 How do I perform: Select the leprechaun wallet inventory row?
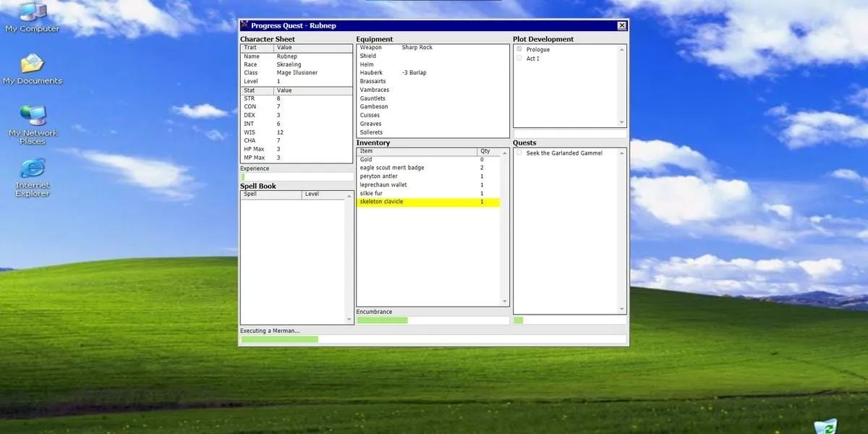point(428,184)
